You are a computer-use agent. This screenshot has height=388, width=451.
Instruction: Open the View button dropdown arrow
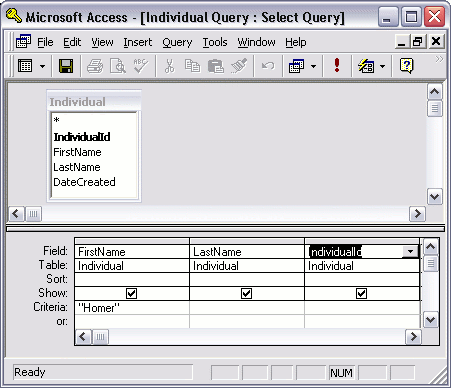click(x=42, y=66)
